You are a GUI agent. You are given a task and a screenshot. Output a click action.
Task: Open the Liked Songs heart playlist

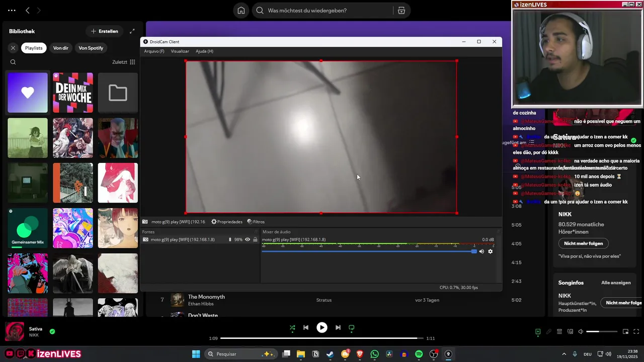click(x=28, y=93)
